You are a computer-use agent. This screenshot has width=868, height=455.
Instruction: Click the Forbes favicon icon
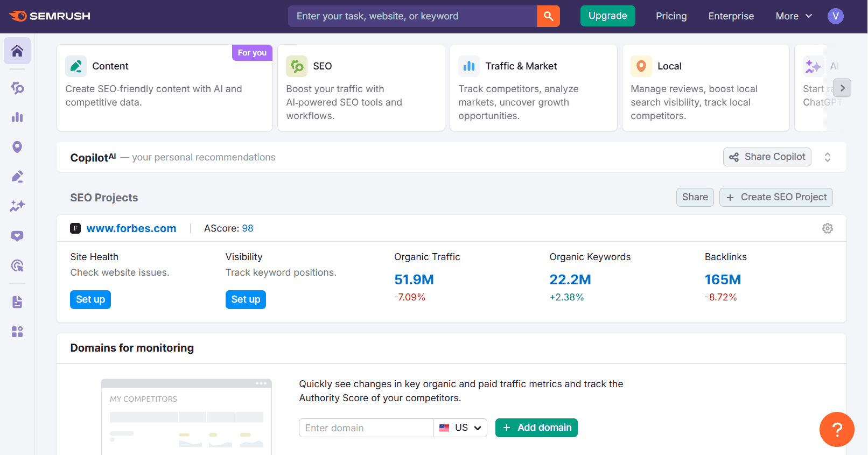(75, 228)
